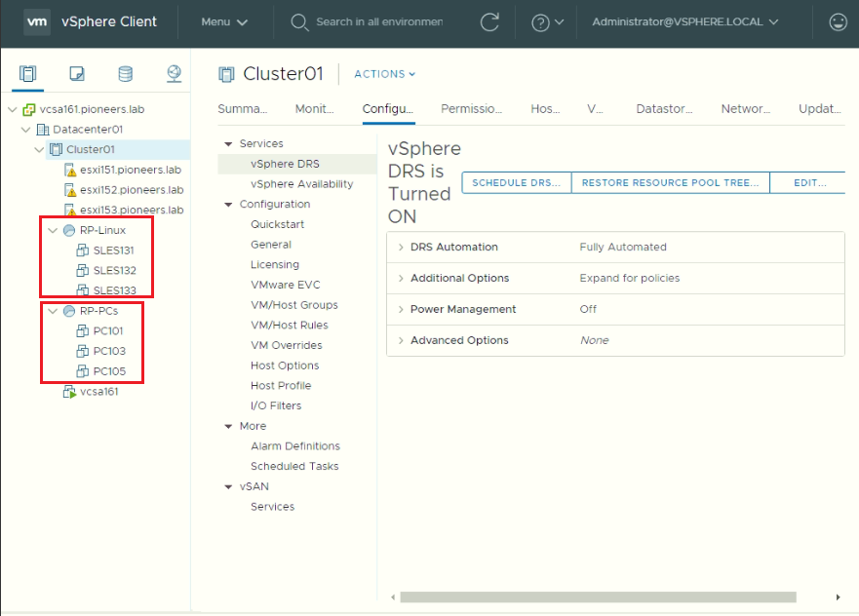Click the scrollbar right arrow

coord(838,597)
